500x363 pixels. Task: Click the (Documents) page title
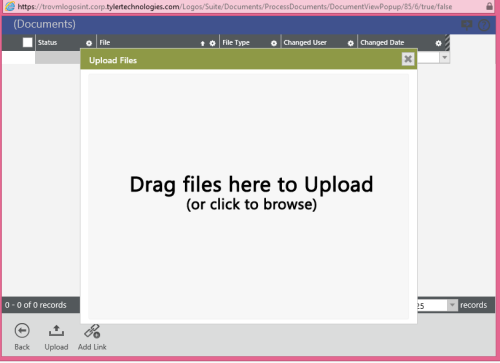[44, 24]
